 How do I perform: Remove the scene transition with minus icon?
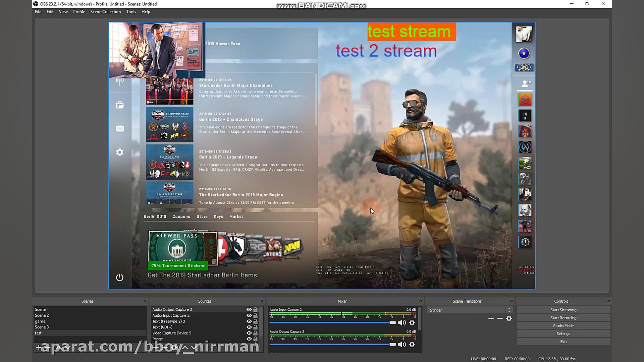point(500,318)
